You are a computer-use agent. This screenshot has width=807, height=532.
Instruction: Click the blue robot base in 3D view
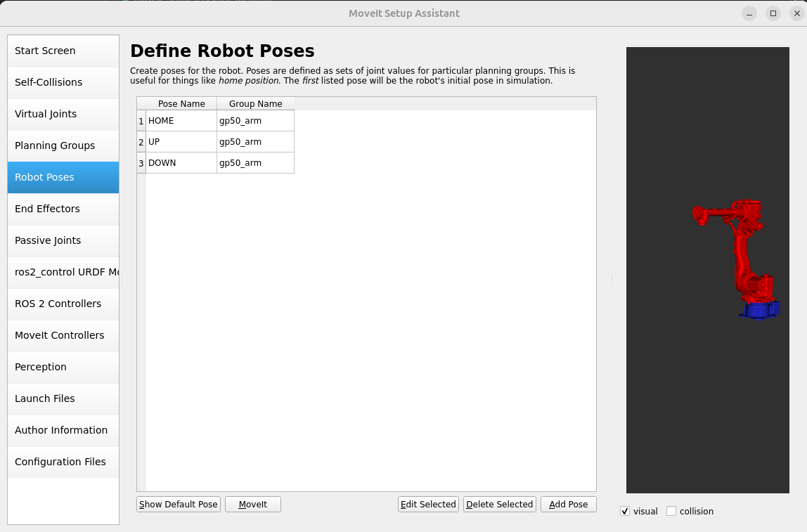[x=760, y=310]
